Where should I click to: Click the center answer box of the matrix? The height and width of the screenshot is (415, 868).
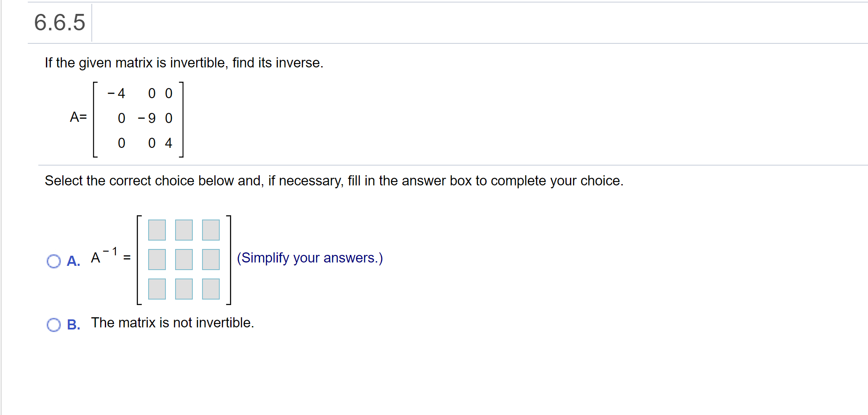click(x=183, y=259)
